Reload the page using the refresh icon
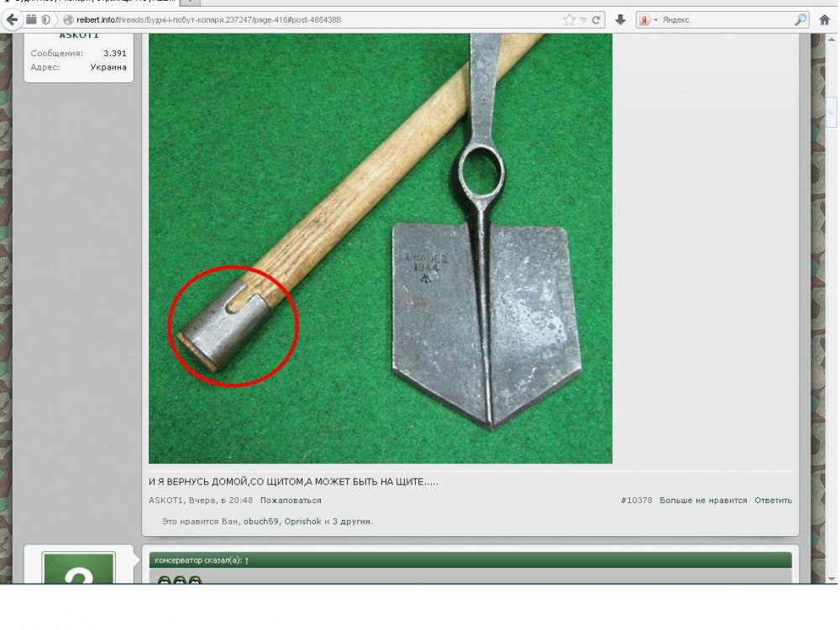The image size is (840, 630). (596, 19)
